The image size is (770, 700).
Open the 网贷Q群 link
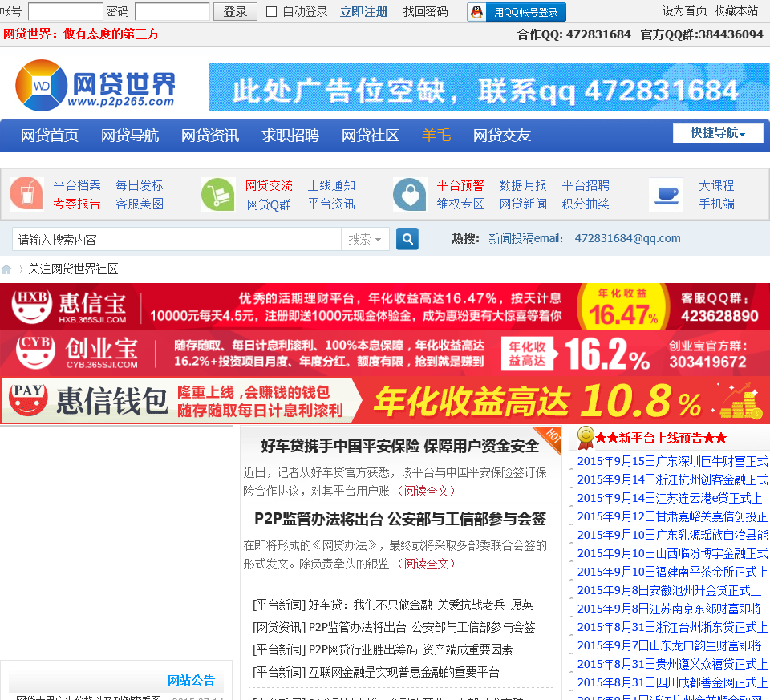(x=269, y=204)
